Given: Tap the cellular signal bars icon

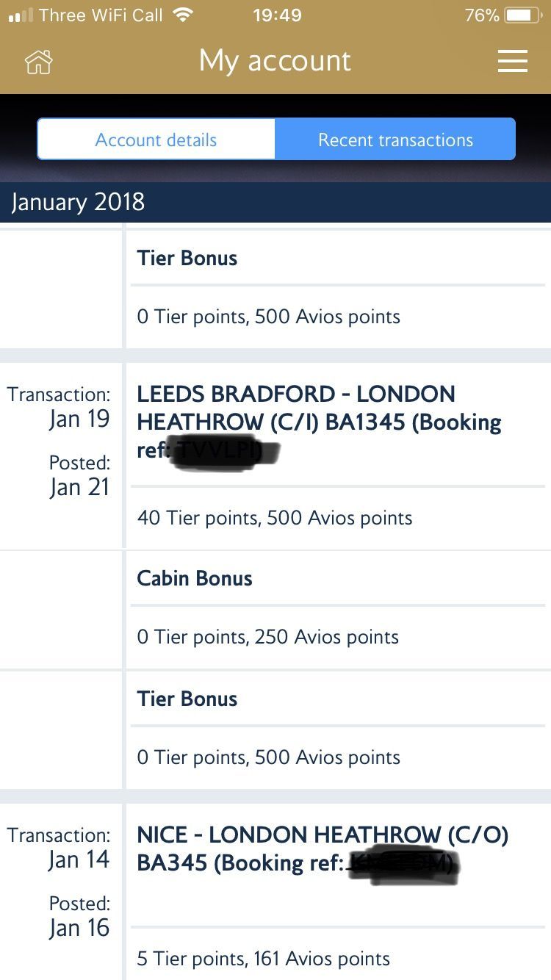Looking at the screenshot, I should coord(21,15).
